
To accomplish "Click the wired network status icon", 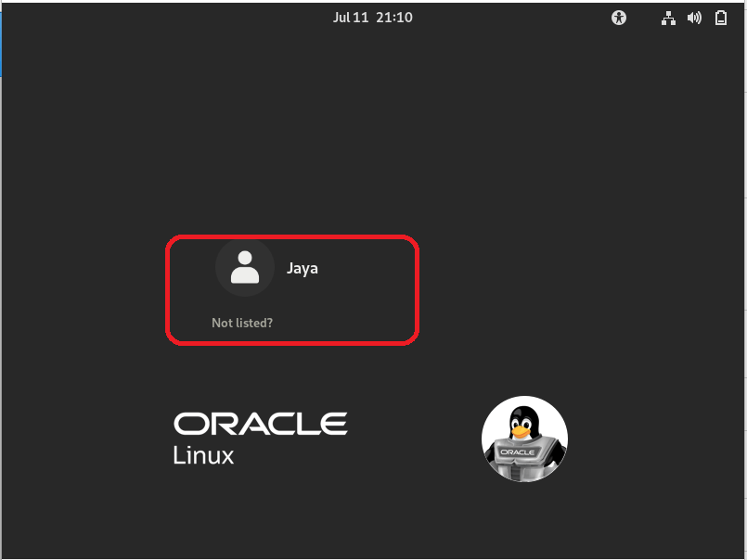I will pyautogui.click(x=668, y=19).
